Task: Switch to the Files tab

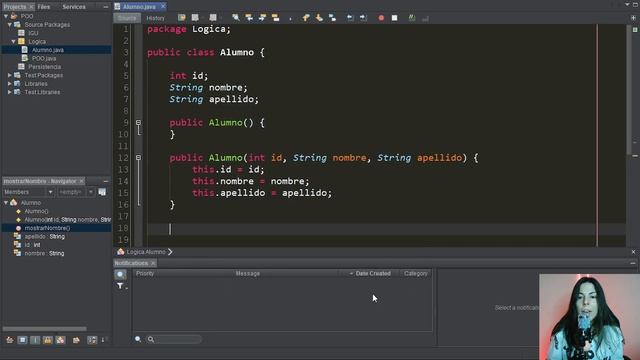Action: [x=44, y=7]
